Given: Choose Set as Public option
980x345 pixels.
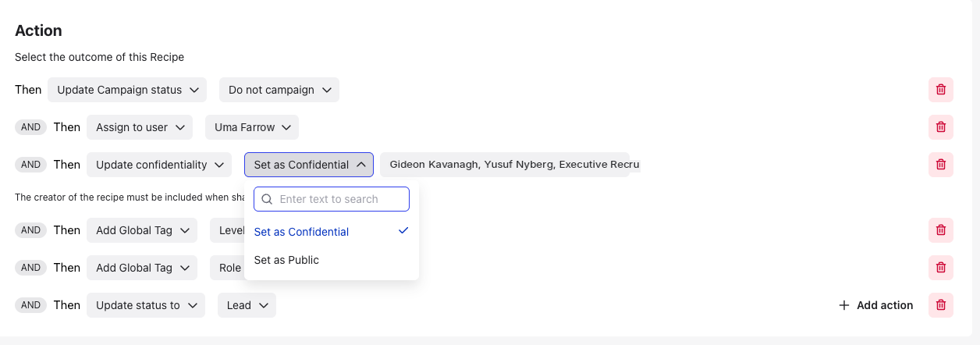Looking at the screenshot, I should coord(332,260).
